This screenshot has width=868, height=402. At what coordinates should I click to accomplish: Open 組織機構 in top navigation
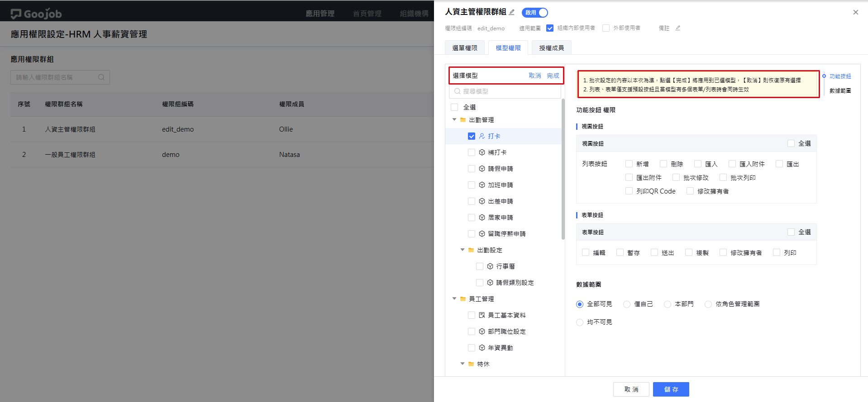[414, 14]
